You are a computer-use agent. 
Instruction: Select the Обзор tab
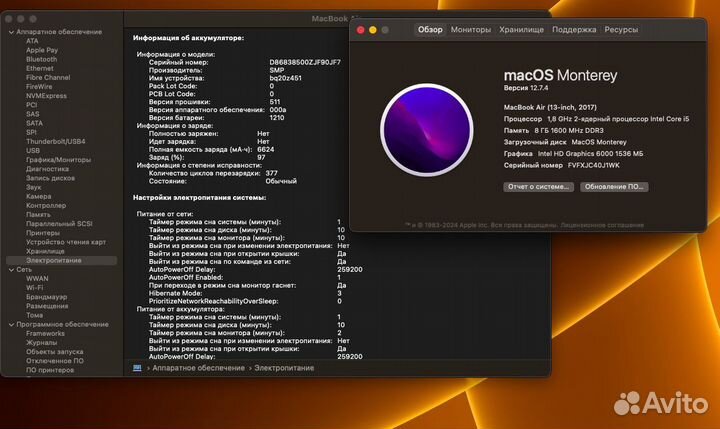[430, 30]
